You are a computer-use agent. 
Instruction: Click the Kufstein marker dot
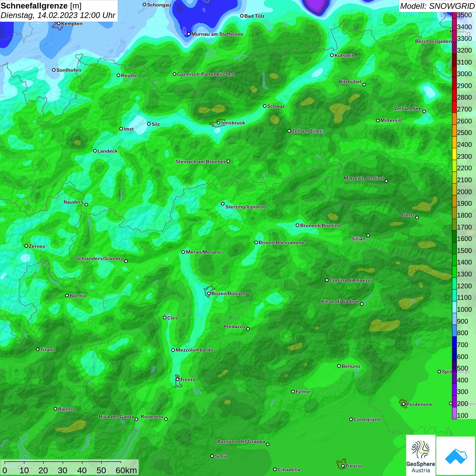pyautogui.click(x=332, y=55)
